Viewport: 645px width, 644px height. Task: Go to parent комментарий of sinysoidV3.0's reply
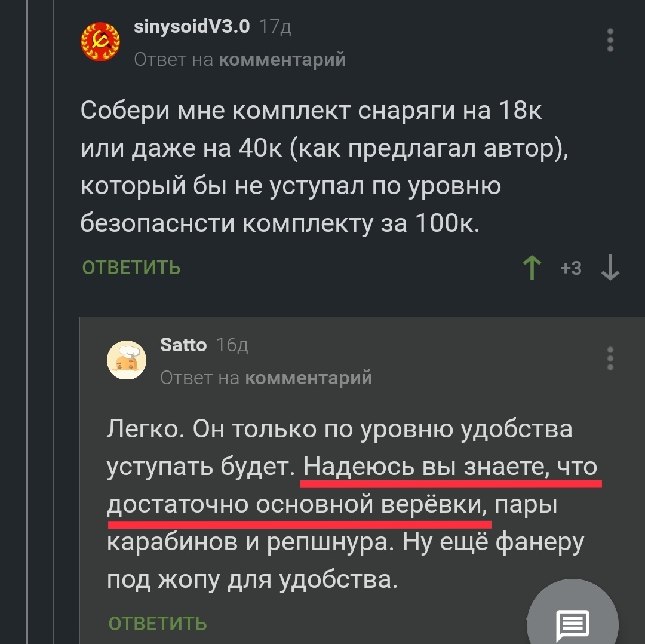282,59
